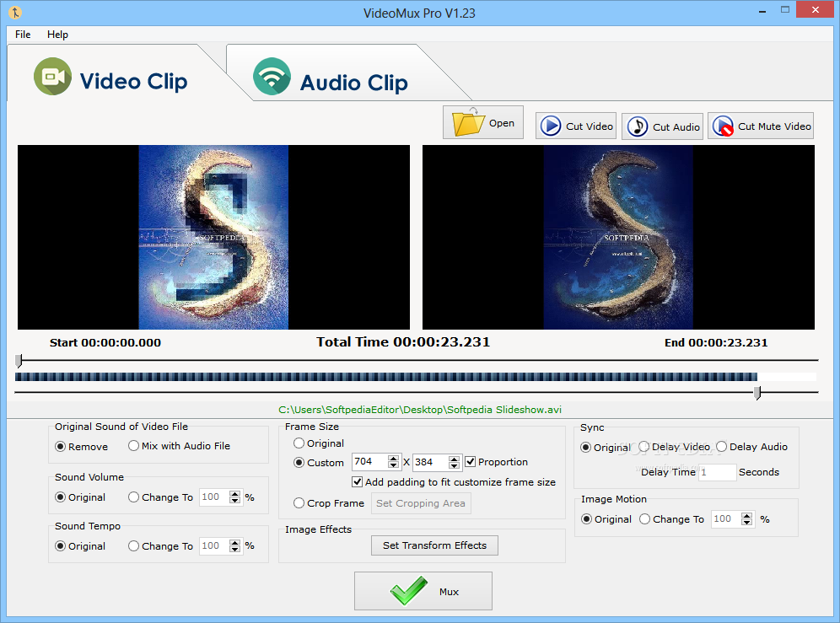Click the Softpedia Slideshow.avi file path
840x623 pixels.
(x=420, y=410)
